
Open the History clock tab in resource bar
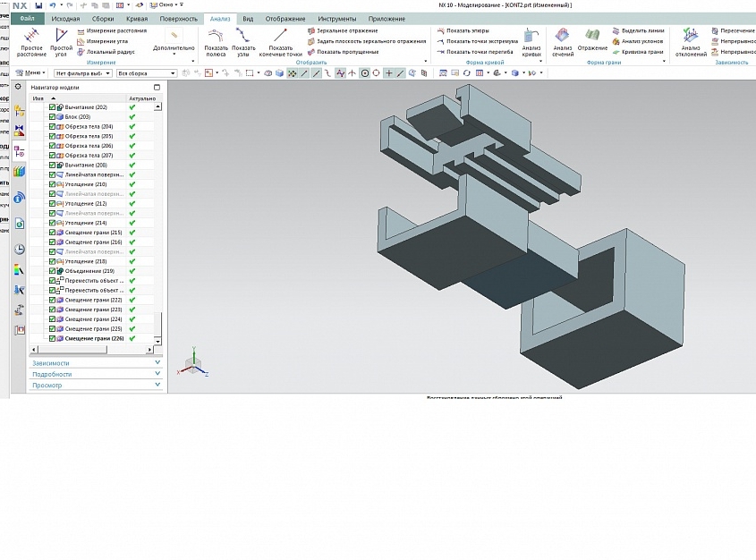(20, 250)
